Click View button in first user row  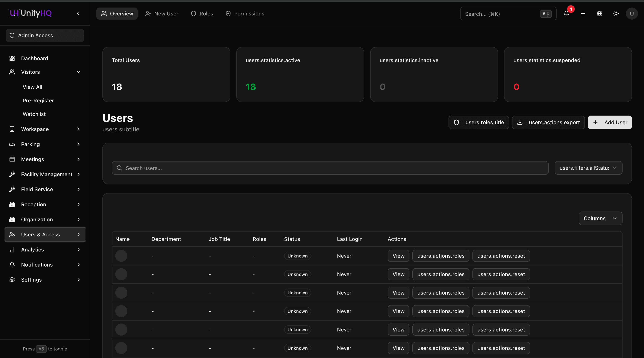click(398, 256)
